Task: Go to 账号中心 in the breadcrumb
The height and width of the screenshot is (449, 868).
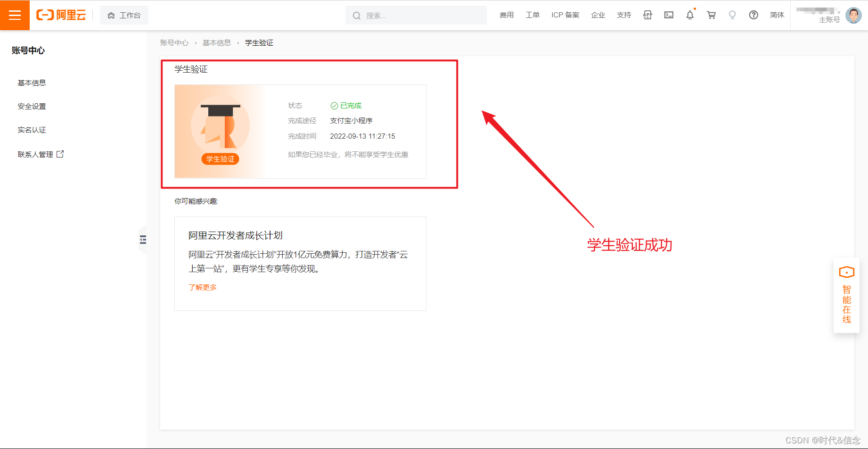Action: [x=174, y=43]
